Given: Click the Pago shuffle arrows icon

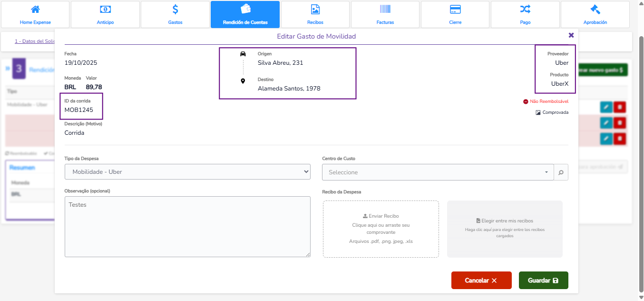Looking at the screenshot, I should coord(525,10).
